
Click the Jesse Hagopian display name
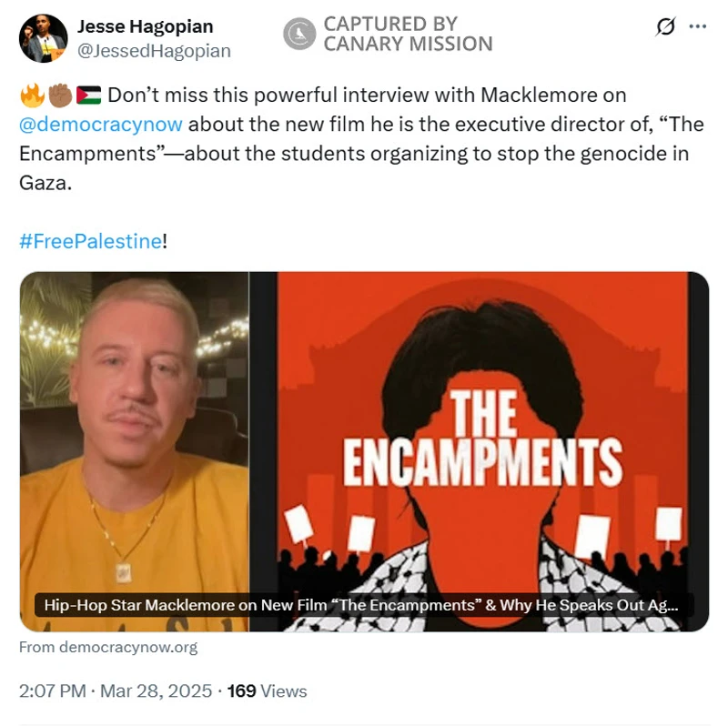pyautogui.click(x=145, y=26)
